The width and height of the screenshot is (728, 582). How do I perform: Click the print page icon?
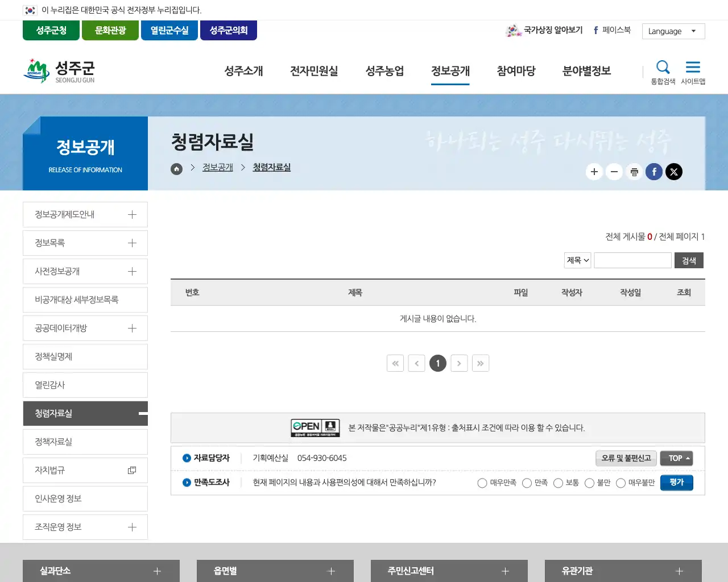click(634, 172)
